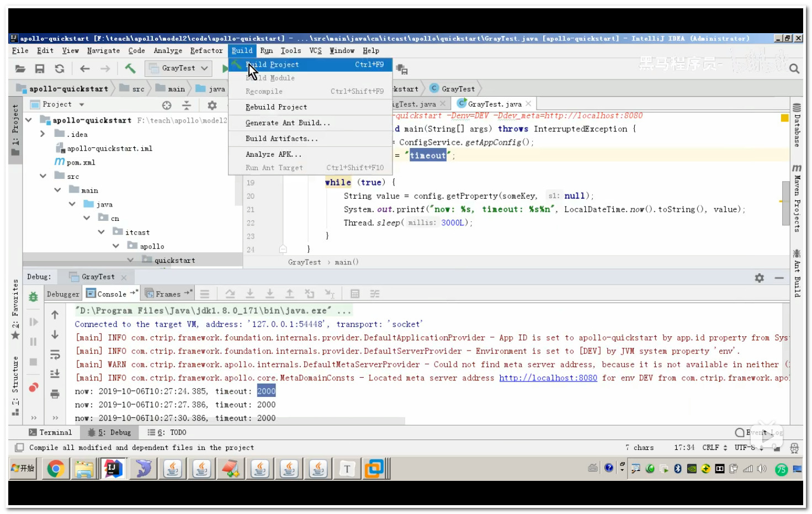Click the Synchronize refresh toolbar icon
The height and width of the screenshot is (514, 812).
point(60,68)
